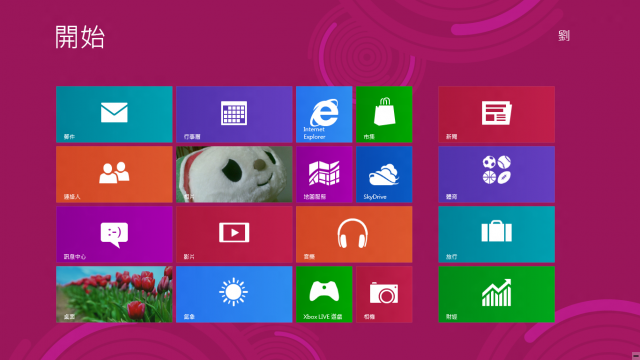Launch the Internet Explorer tile
Viewport: 640px width, 360px height.
(324, 114)
